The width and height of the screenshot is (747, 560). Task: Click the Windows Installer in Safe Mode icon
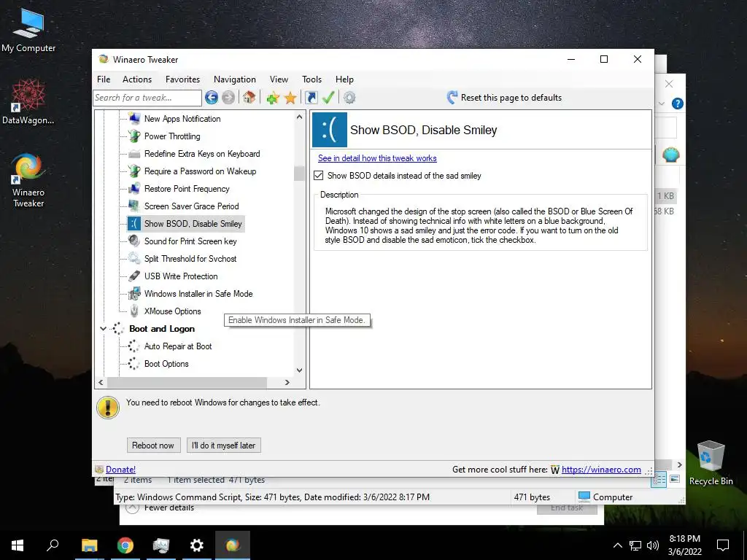(x=134, y=293)
